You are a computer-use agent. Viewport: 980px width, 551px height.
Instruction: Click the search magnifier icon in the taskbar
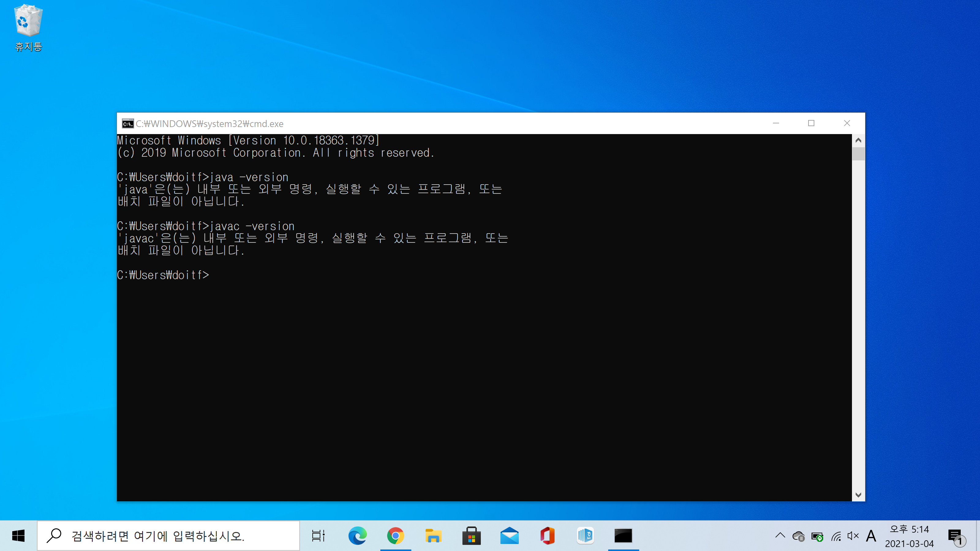pos(54,535)
